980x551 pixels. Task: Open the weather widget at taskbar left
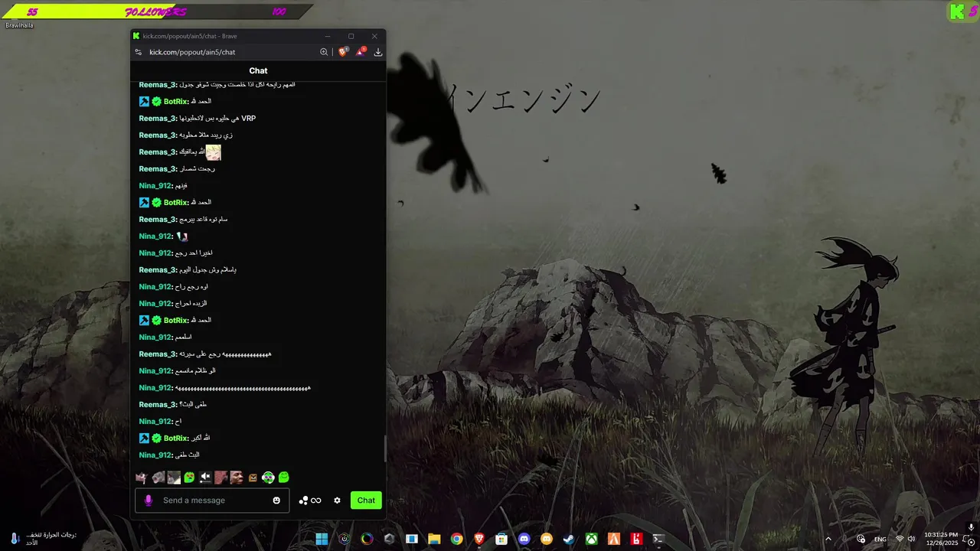click(44, 539)
